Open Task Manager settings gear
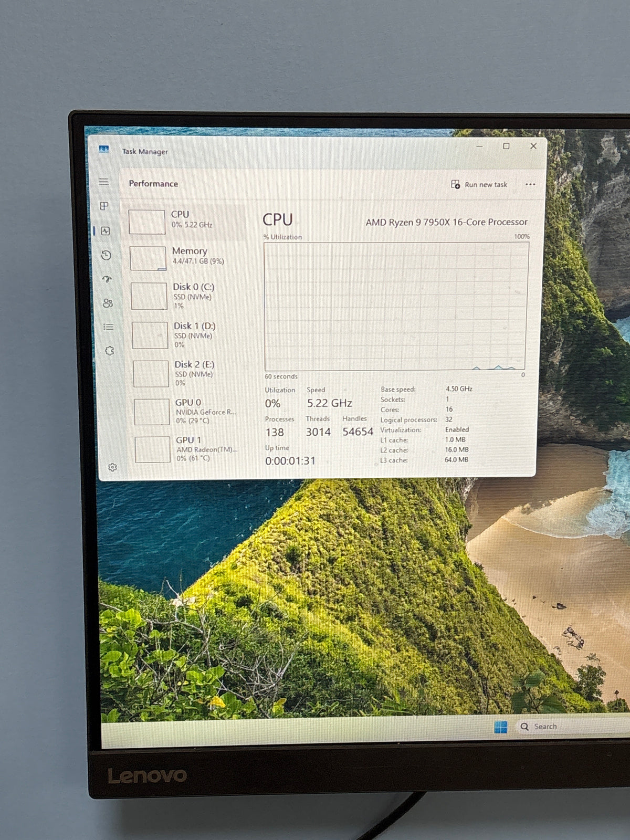 (x=112, y=467)
